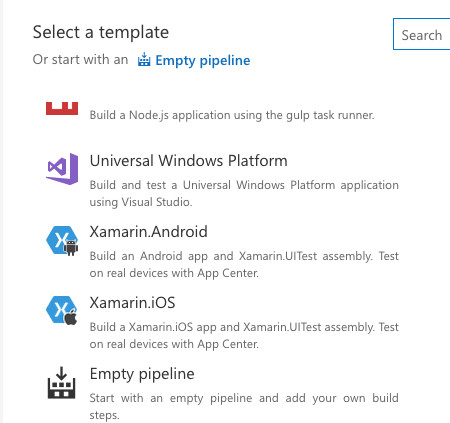The image size is (450, 423).
Task: Click the Visual Studio purple icon
Action: pyautogui.click(x=62, y=169)
